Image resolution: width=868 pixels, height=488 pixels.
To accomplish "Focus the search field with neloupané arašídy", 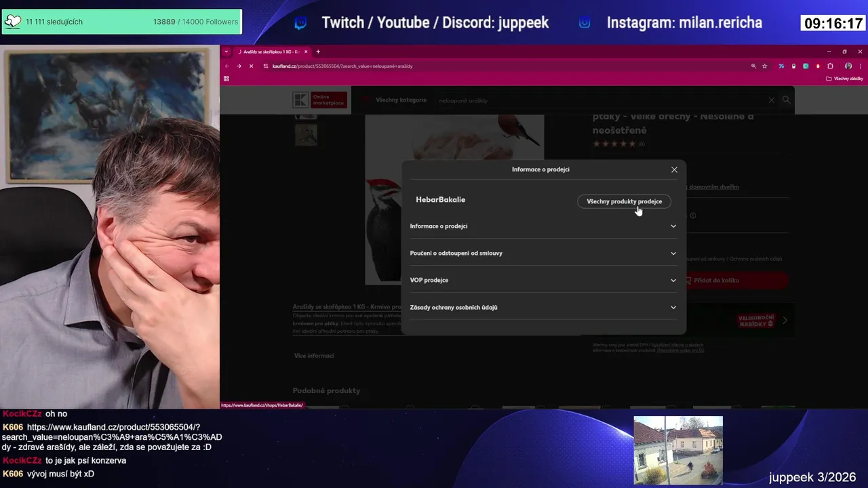I will 600,100.
